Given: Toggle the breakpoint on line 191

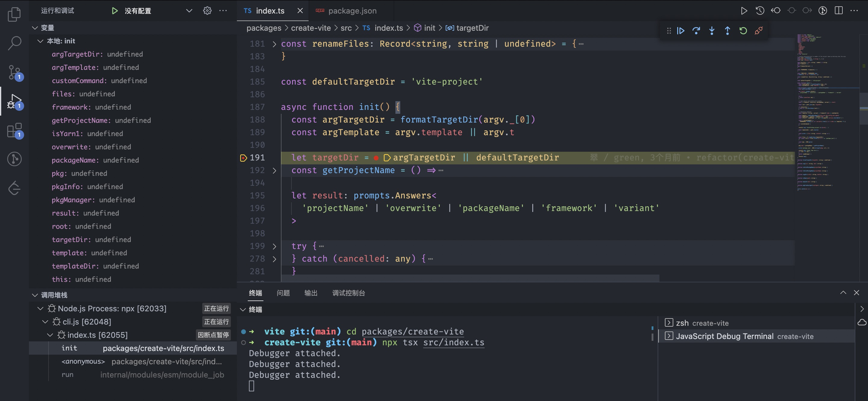Looking at the screenshot, I should pyautogui.click(x=243, y=157).
